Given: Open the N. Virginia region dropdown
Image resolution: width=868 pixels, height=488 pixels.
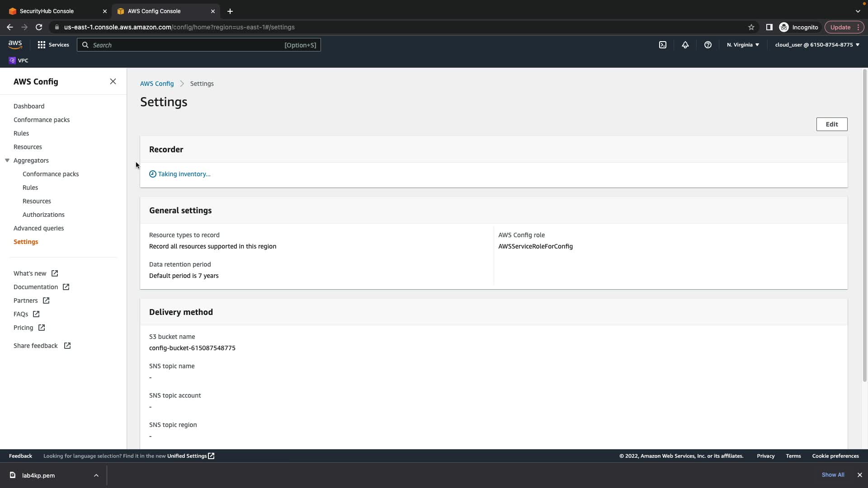Looking at the screenshot, I should pos(743,45).
